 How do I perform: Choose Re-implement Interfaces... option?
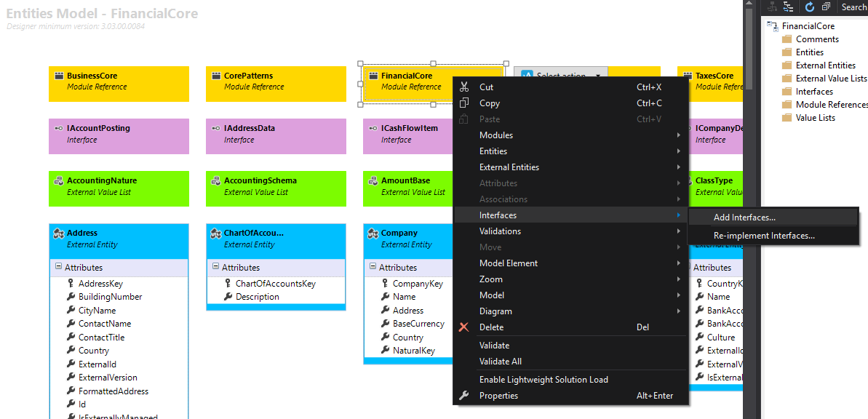[773, 235]
